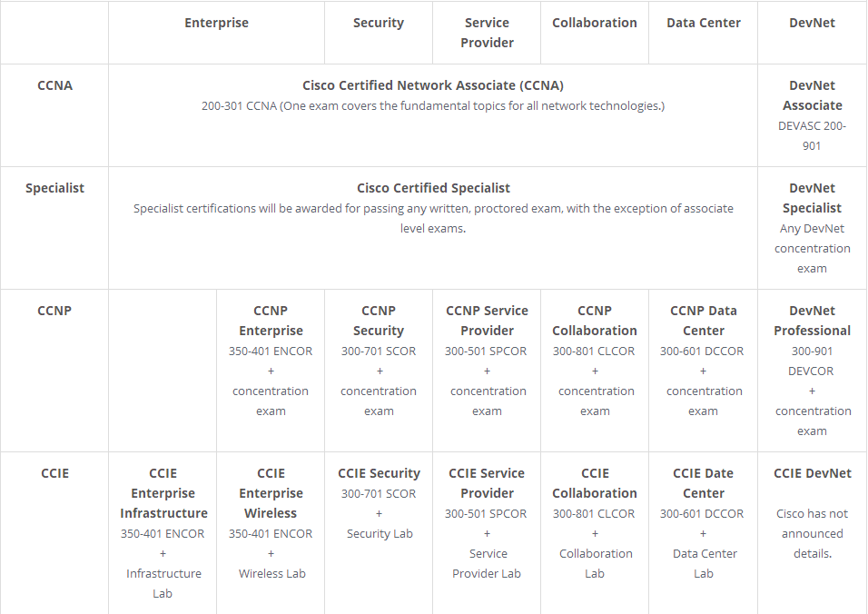Click the CCIE Enterprise Infrastructure title

click(x=163, y=493)
